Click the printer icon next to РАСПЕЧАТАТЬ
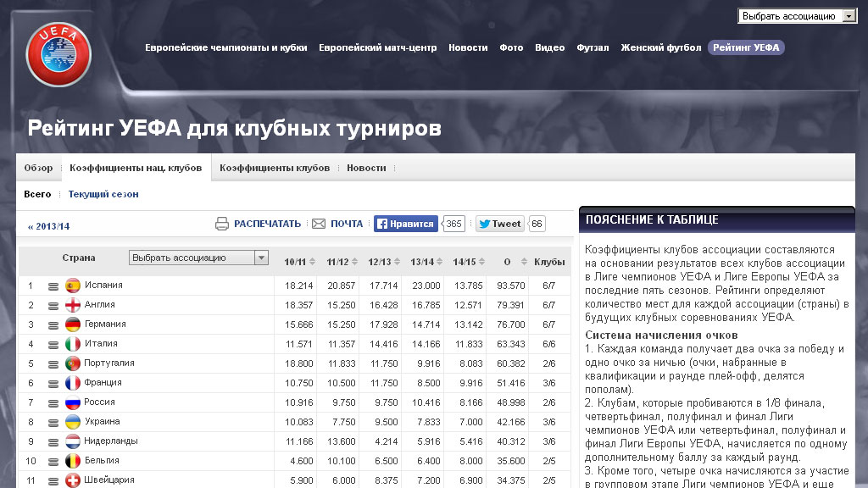 pos(222,224)
